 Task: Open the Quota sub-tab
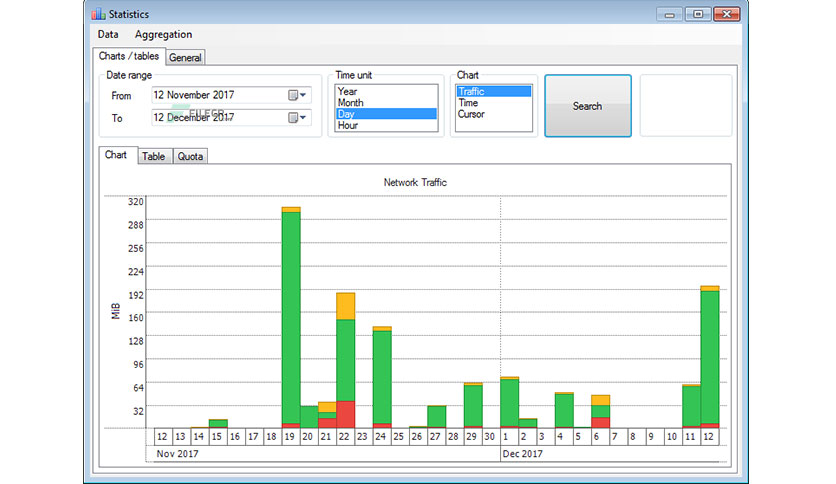pos(190,156)
